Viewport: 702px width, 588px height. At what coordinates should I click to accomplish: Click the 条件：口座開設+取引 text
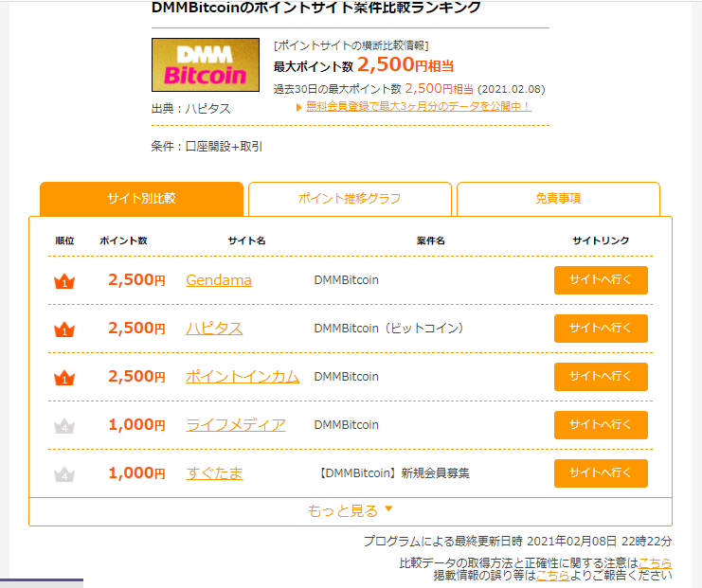pos(207,147)
